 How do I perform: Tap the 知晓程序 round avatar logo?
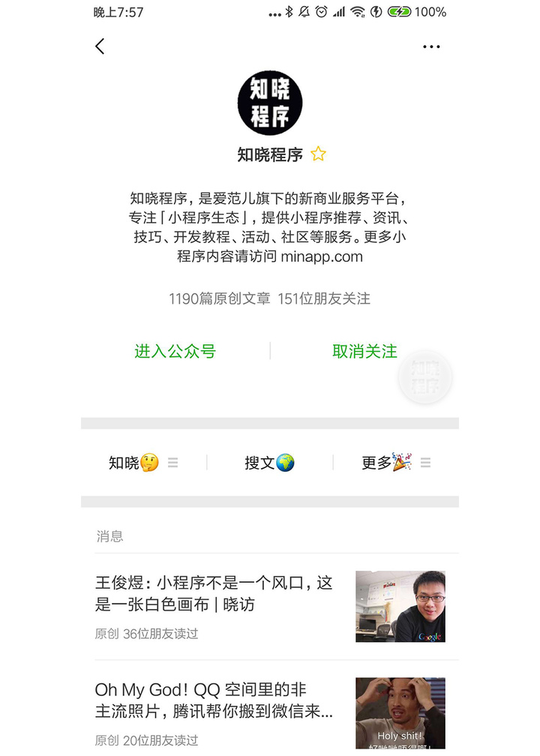(x=270, y=103)
